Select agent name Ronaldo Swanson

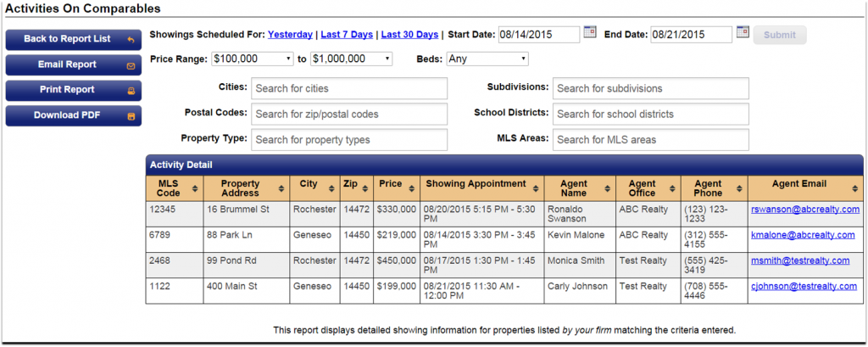coord(580,214)
